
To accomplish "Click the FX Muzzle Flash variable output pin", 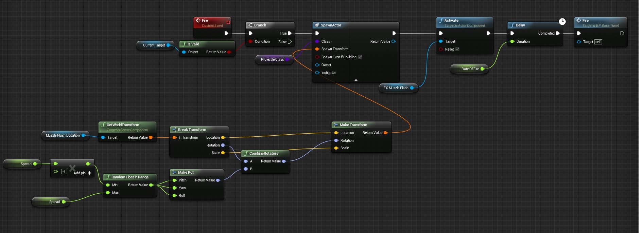I will coord(412,88).
